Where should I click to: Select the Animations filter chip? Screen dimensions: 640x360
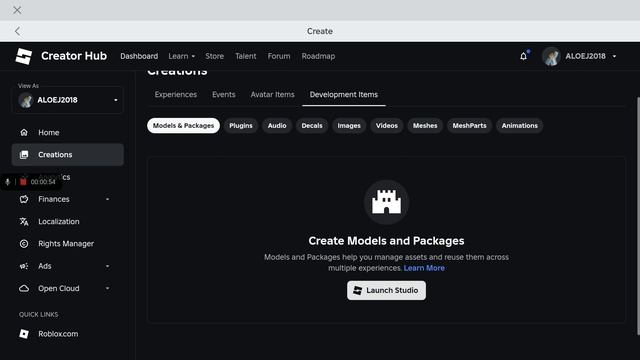[520, 126]
